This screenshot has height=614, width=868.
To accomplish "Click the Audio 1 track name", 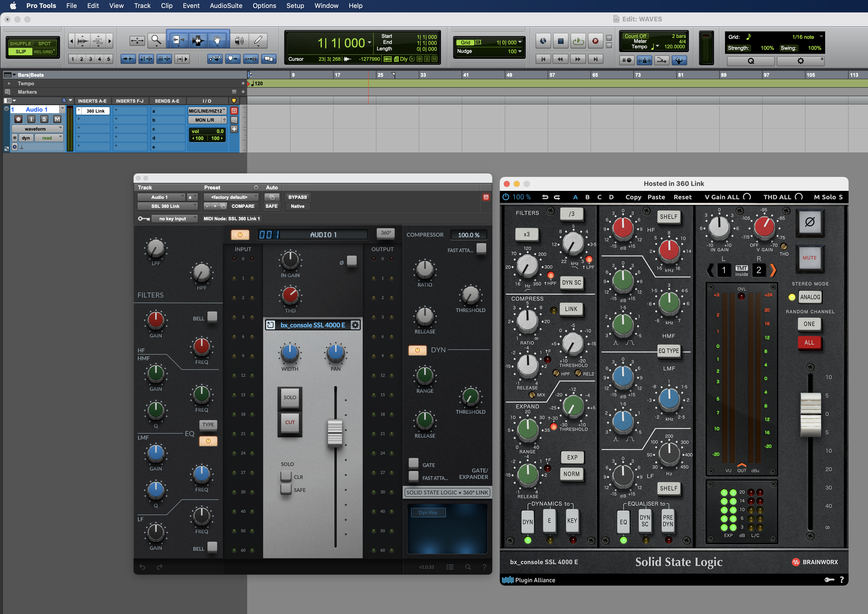I will (37, 109).
